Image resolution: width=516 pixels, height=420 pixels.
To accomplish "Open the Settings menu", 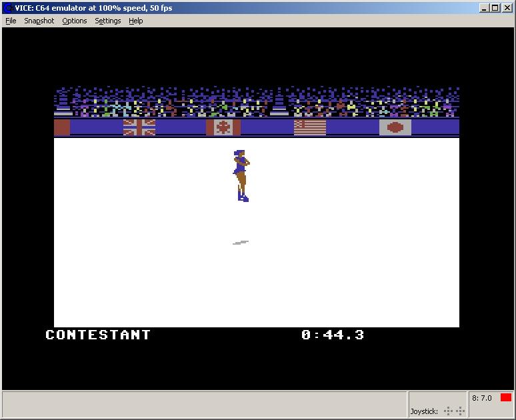I will coord(107,21).
